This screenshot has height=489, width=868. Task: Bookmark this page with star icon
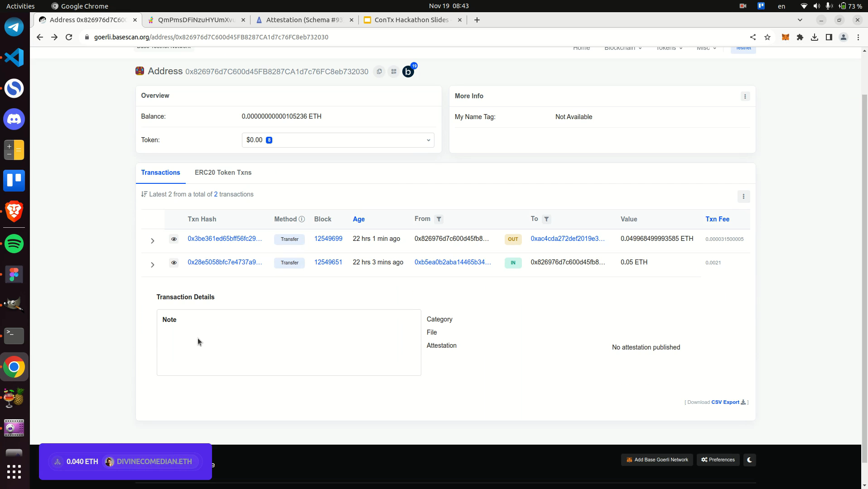point(767,37)
